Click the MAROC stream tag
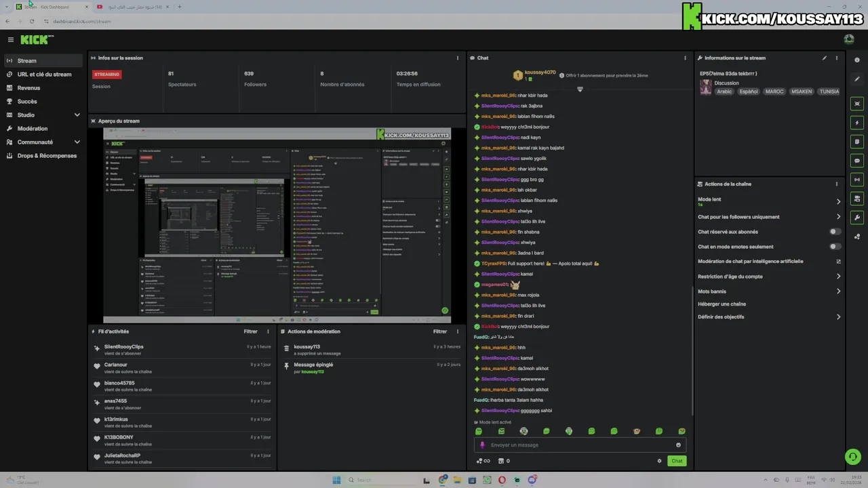Image resolution: width=868 pixels, height=488 pixels. tap(774, 91)
